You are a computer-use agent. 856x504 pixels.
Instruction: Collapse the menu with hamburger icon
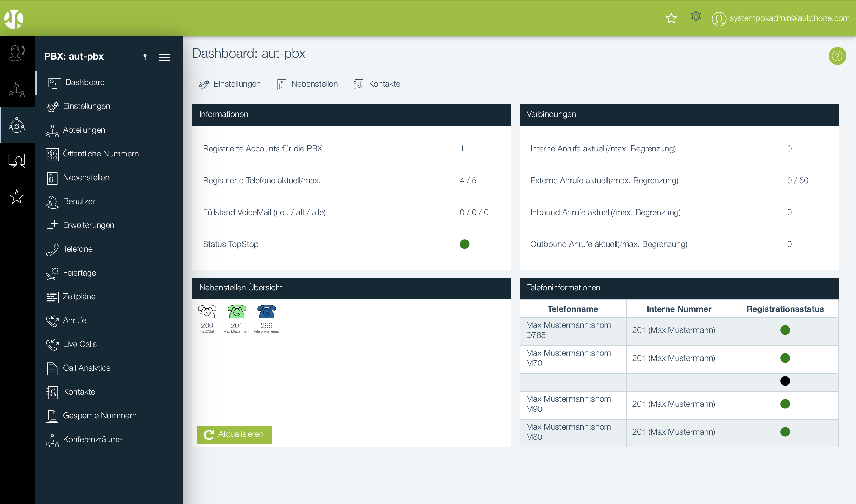(x=164, y=57)
